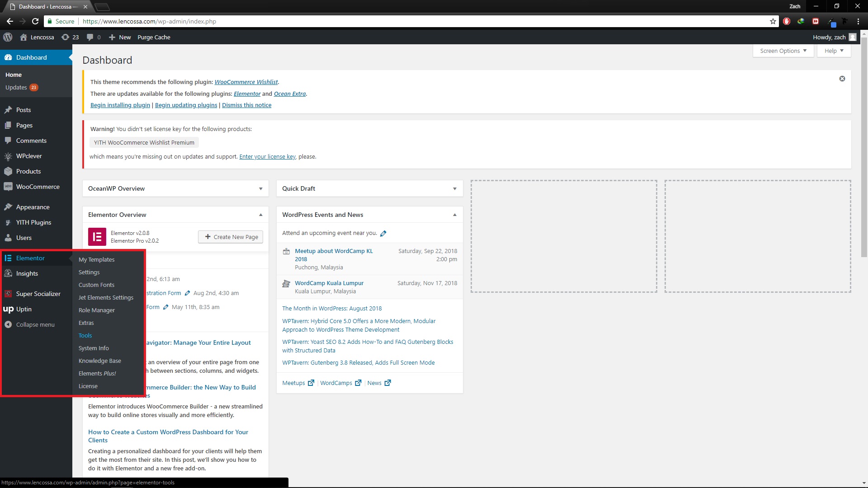
Task: Click the Appearance paintbrush icon
Action: (x=8, y=207)
